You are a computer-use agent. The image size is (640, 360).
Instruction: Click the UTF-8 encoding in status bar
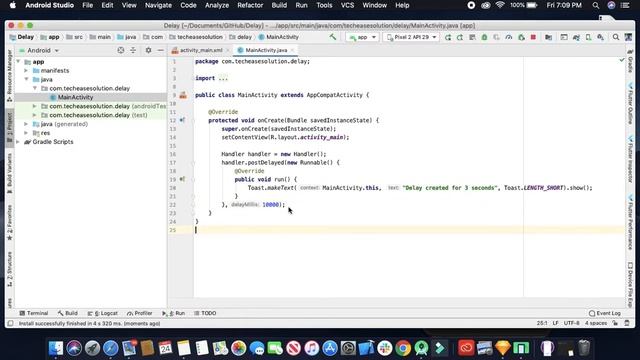pyautogui.click(x=571, y=323)
